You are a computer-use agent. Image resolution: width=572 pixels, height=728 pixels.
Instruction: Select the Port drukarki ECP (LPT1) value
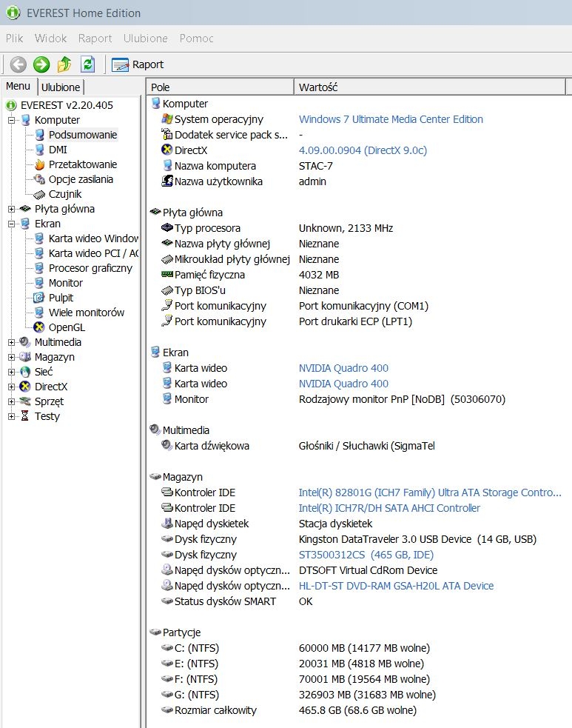point(355,321)
